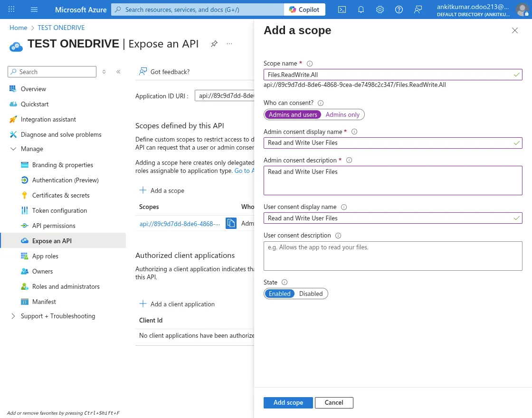Image resolution: width=532 pixels, height=418 pixels.
Task: Set the scope state to Disabled
Action: click(311, 294)
